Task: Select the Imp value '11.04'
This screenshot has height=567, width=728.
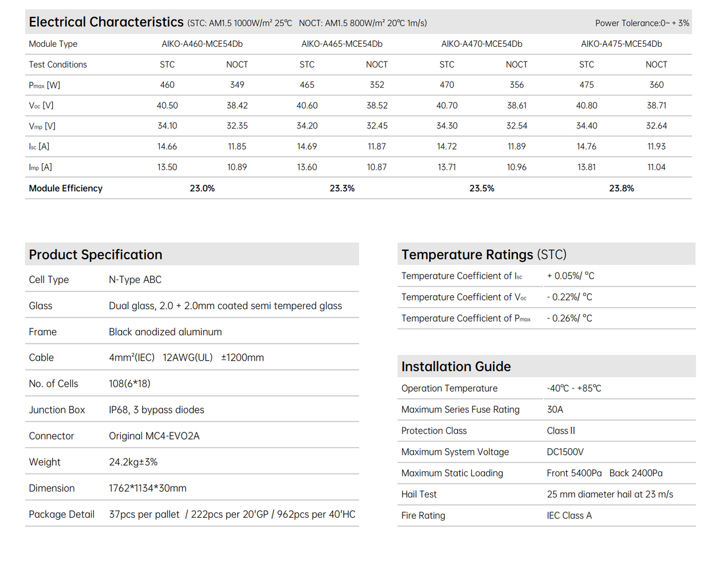Action: [656, 167]
